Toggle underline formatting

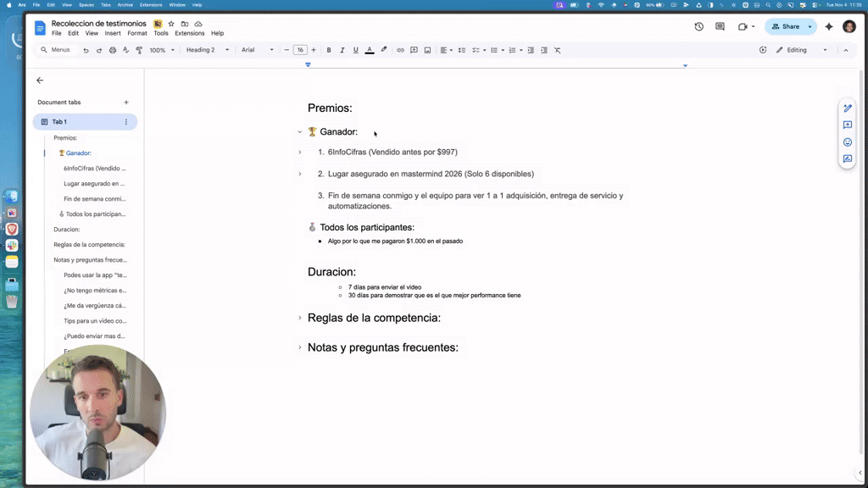pos(355,50)
